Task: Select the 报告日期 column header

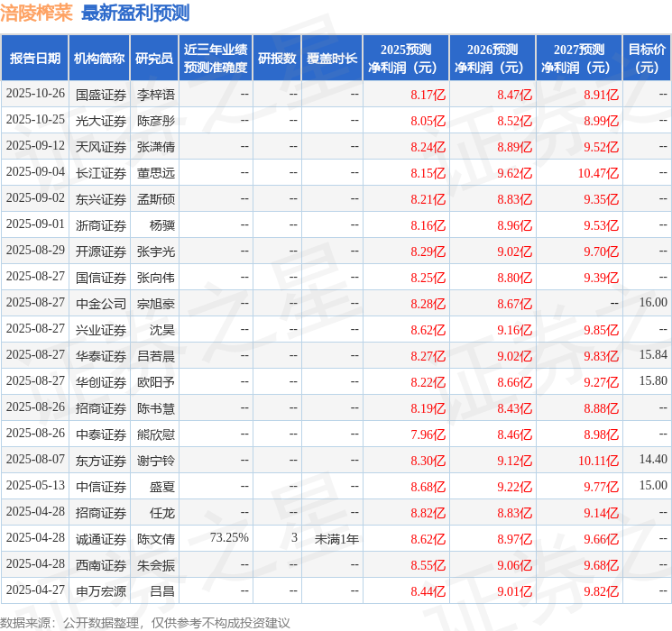Action: pyautogui.click(x=34, y=59)
